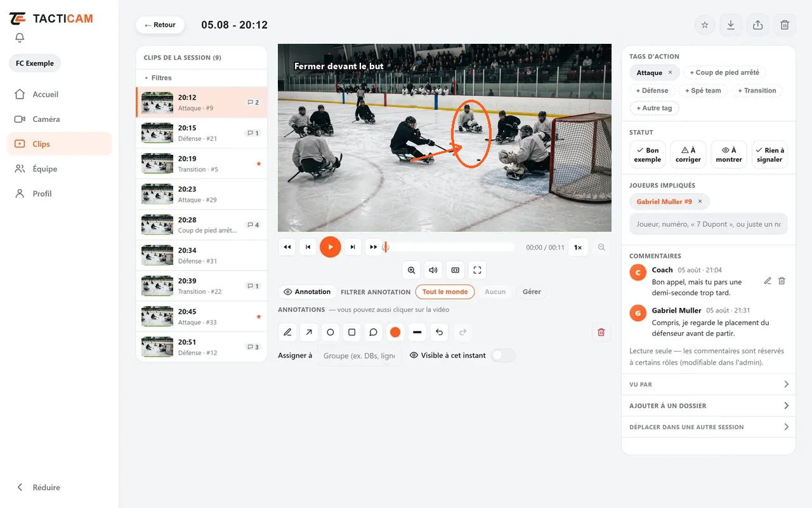Select the arrow annotation tool

coord(309,332)
